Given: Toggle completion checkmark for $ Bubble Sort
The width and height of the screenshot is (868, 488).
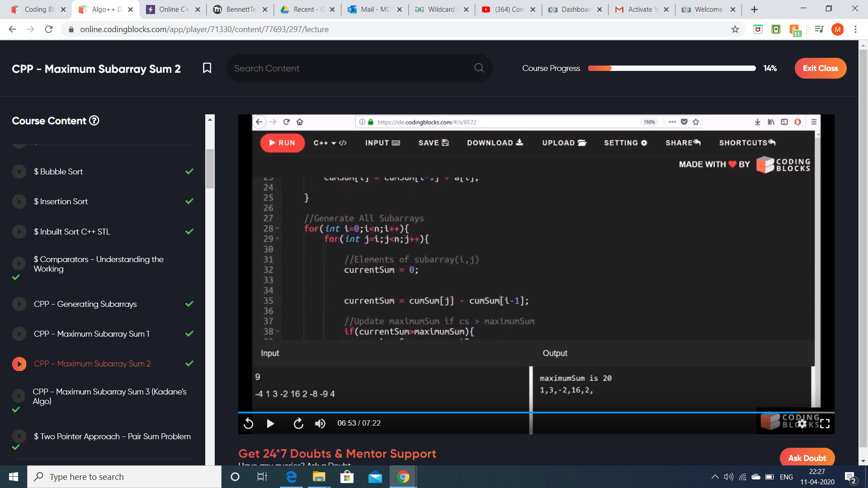Looking at the screenshot, I should (189, 172).
